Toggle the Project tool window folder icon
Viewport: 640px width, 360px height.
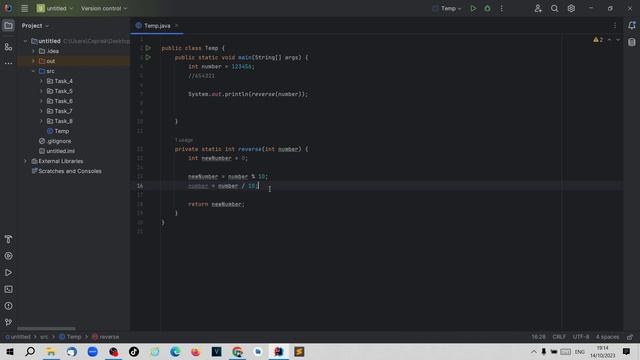(8, 26)
